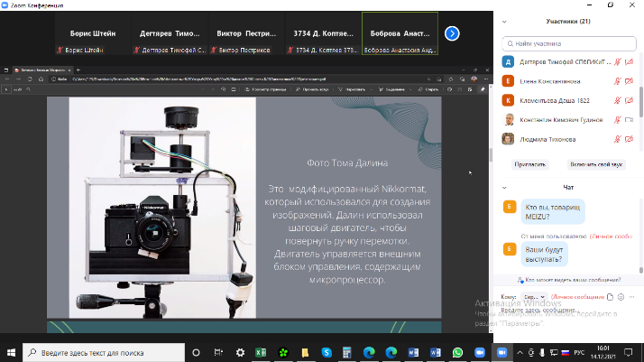Click Клементьева Даша 1822 camera-off icon

coord(629,101)
